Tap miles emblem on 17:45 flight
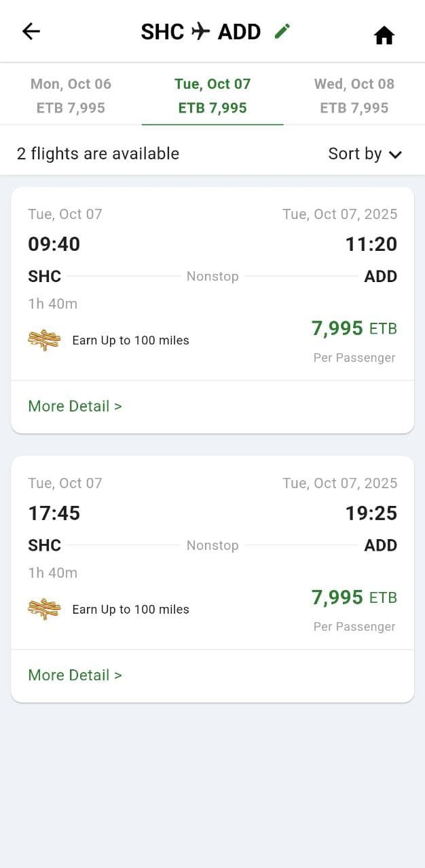The width and height of the screenshot is (425, 868). pyautogui.click(x=44, y=609)
